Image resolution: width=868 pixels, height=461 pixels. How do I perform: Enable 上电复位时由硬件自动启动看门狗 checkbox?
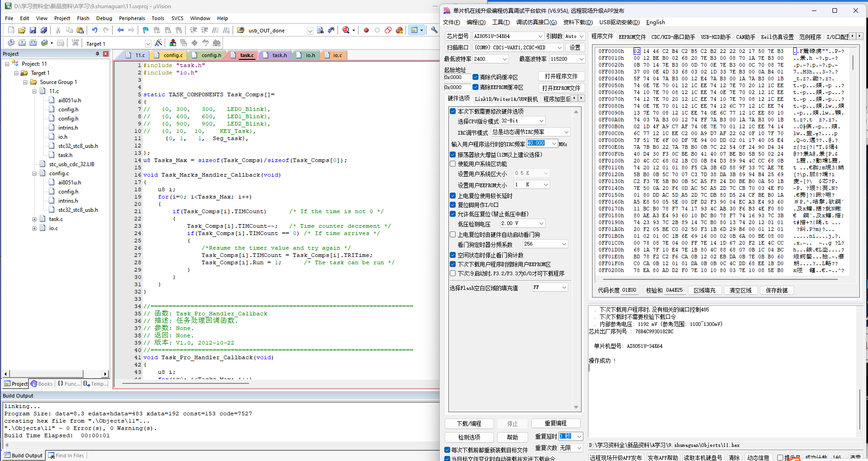[452, 235]
